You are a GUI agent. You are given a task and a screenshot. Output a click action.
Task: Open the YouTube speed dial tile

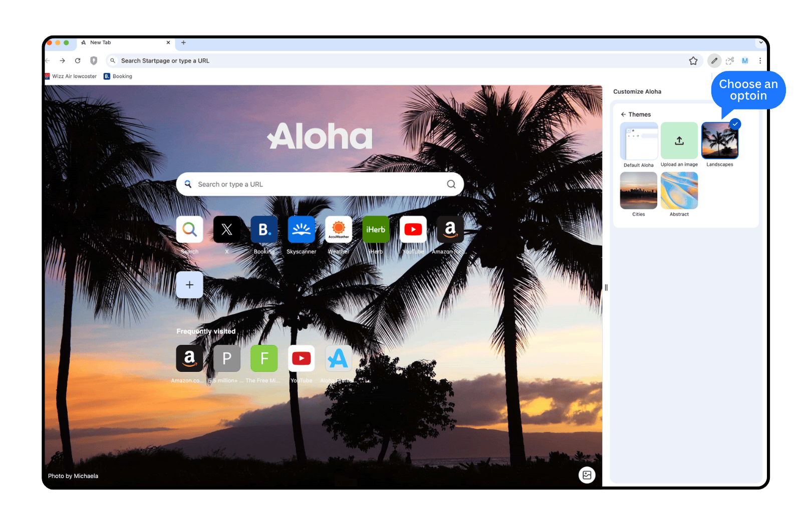[x=413, y=229]
